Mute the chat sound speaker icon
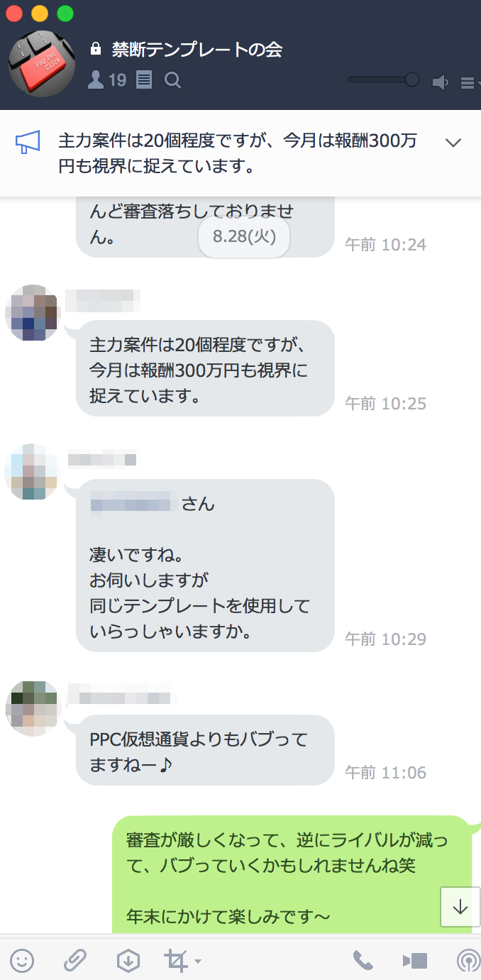The width and height of the screenshot is (481, 980). tap(441, 83)
